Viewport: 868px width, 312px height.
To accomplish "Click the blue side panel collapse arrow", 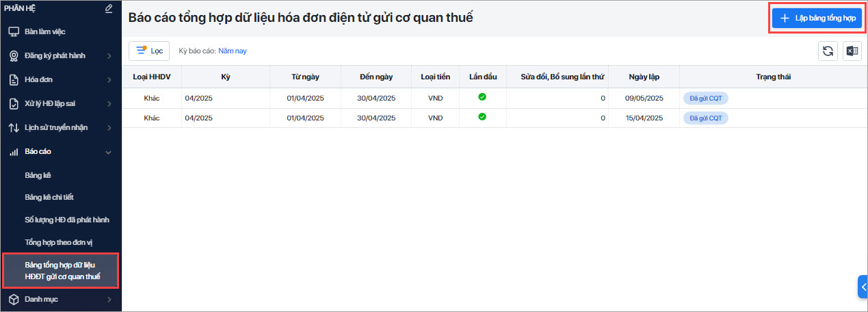I will pos(863,287).
